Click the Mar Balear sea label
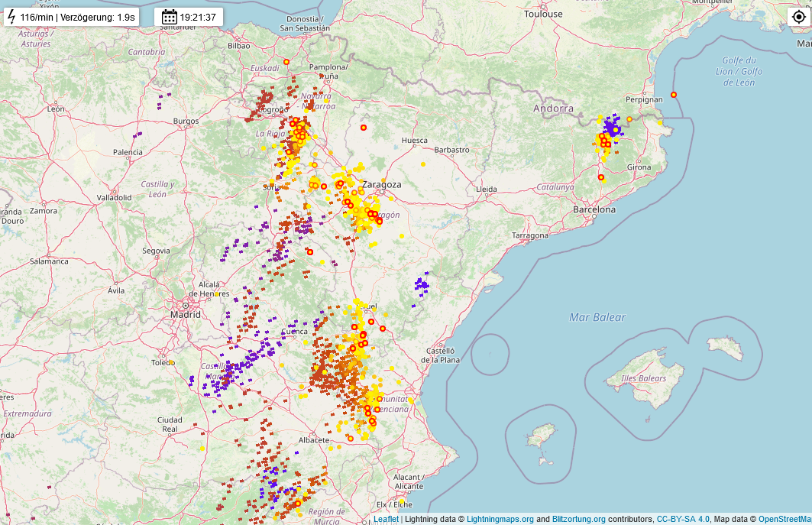Screen dimensions: 812x525 [x=597, y=317]
